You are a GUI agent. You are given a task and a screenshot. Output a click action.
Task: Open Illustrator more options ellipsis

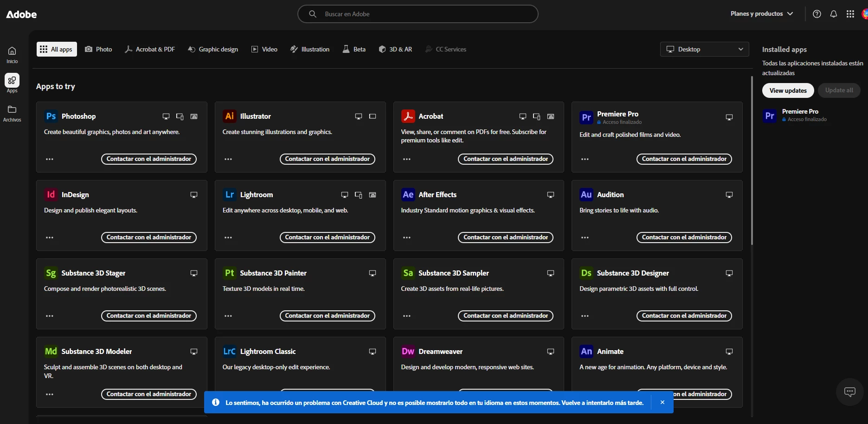click(x=228, y=159)
